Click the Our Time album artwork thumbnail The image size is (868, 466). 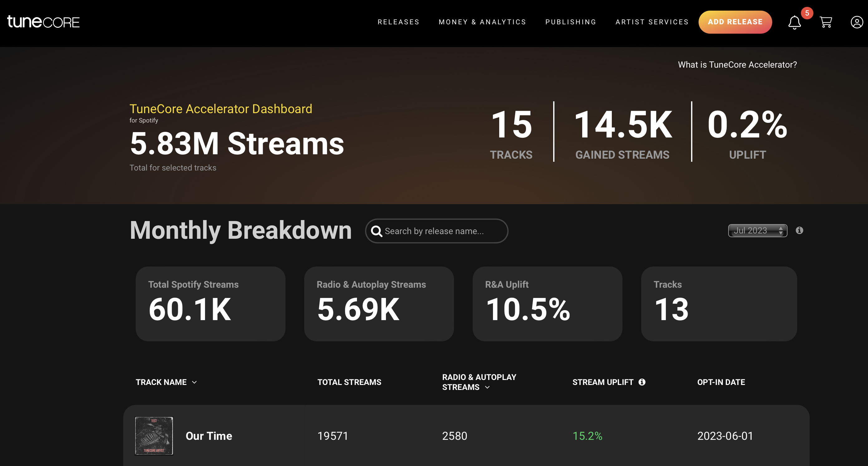(x=154, y=436)
